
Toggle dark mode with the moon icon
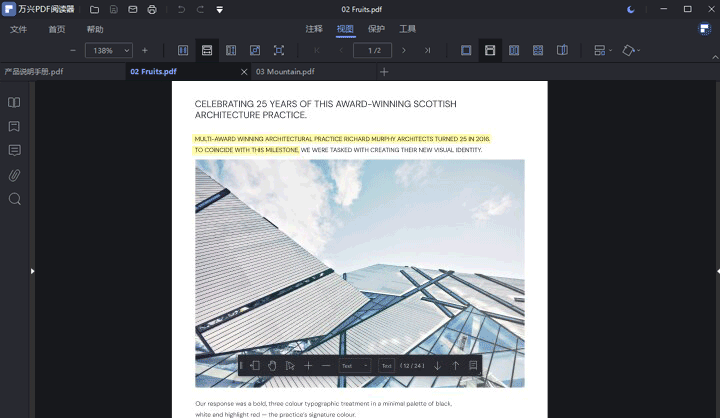[631, 9]
